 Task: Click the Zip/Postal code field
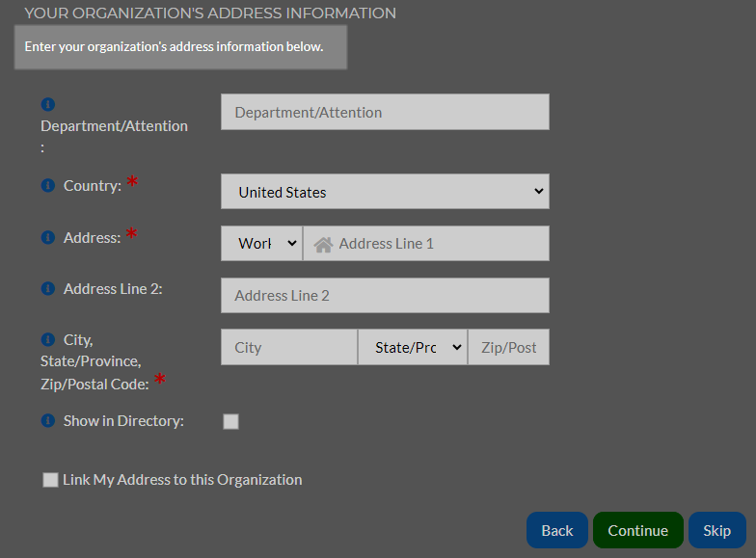pyautogui.click(x=509, y=347)
